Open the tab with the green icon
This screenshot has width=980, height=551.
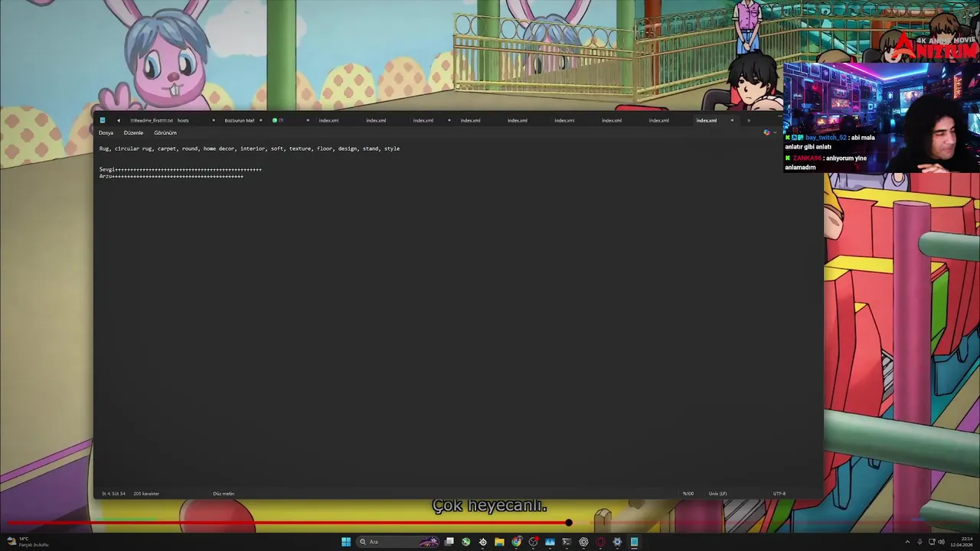click(x=277, y=120)
